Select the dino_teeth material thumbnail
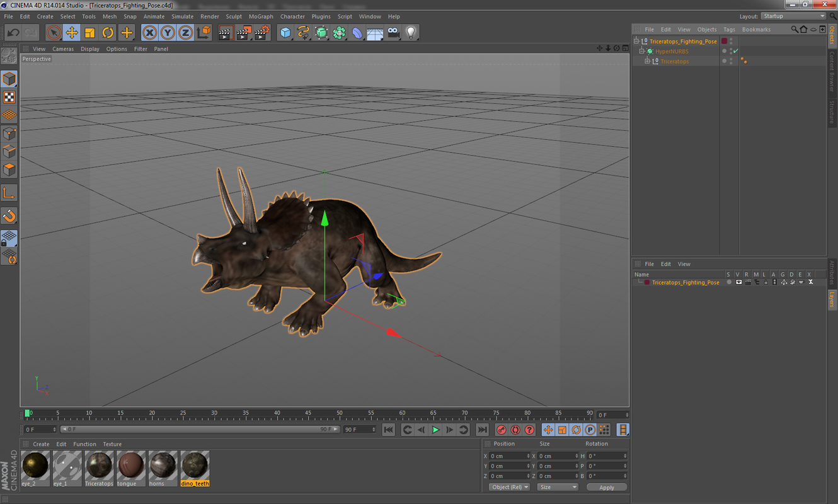The height and width of the screenshot is (504, 838). [195, 468]
